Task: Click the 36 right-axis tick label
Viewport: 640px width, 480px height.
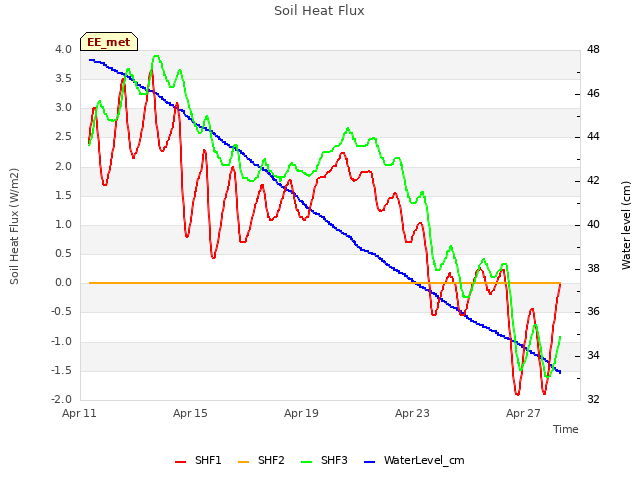Action: point(593,311)
